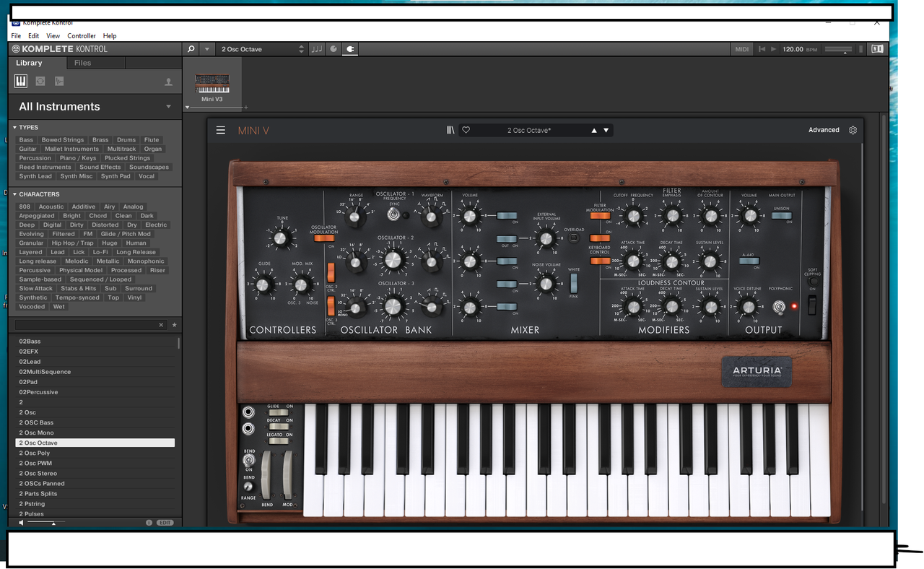Open the Controller menu
The image size is (924, 569).
pos(82,35)
